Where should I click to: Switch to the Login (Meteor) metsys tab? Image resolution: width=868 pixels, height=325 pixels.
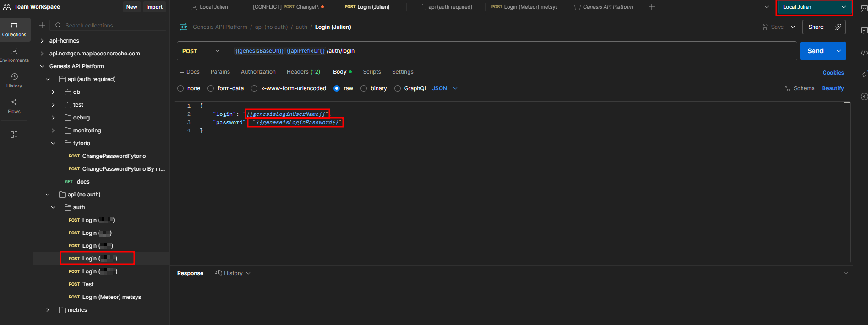(x=524, y=7)
